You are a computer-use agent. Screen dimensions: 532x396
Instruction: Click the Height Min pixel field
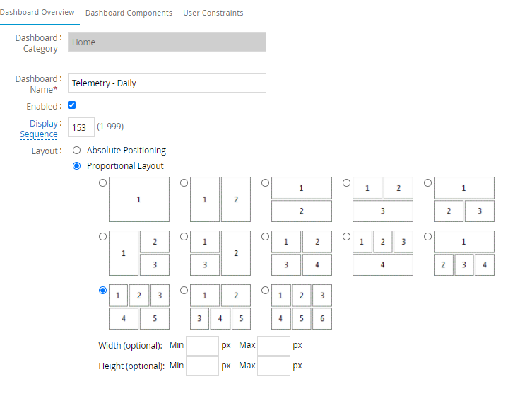tap(202, 366)
